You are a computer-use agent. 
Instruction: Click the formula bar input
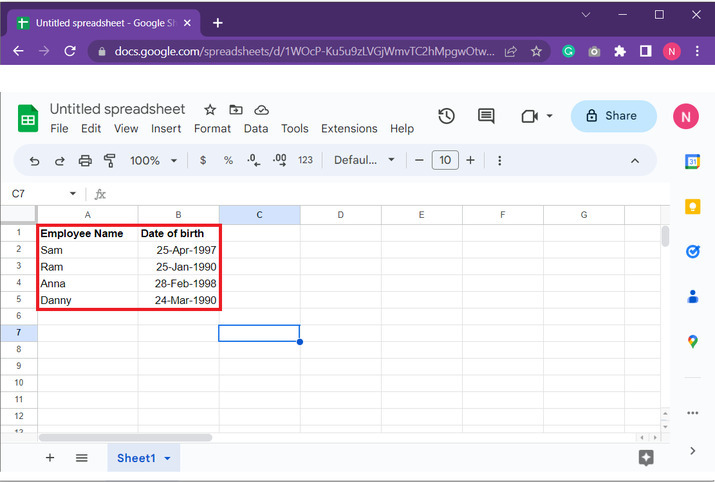(388, 194)
